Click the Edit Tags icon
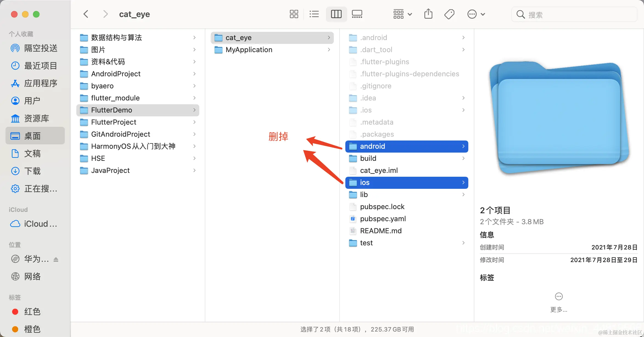The image size is (644, 337). (x=449, y=14)
